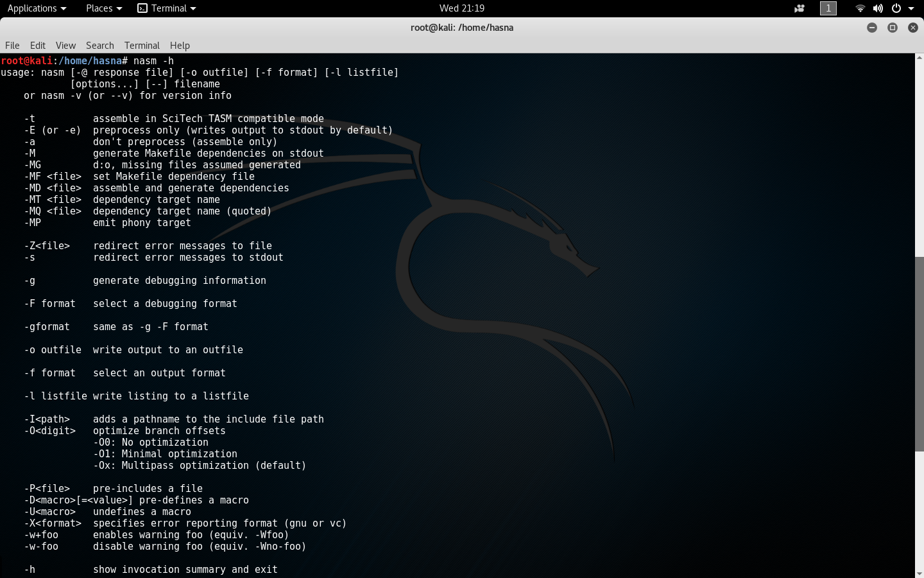
Task: Click the power icon in top bar
Action: [896, 8]
